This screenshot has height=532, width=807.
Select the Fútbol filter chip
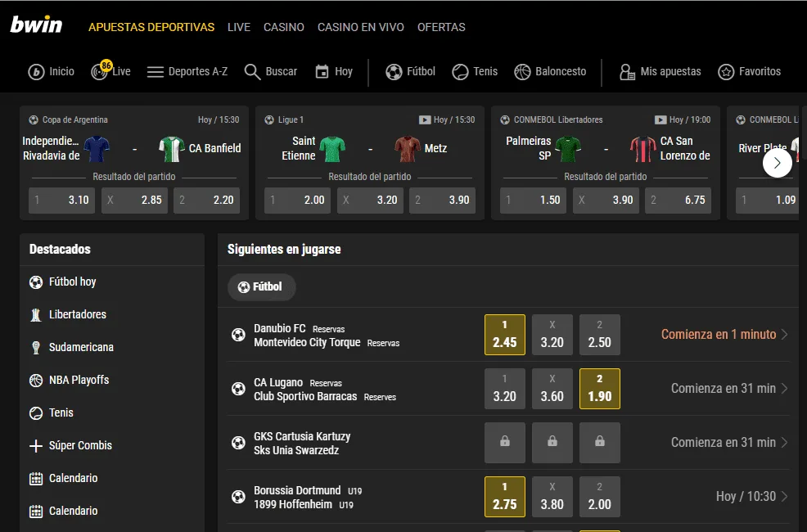coord(261,286)
